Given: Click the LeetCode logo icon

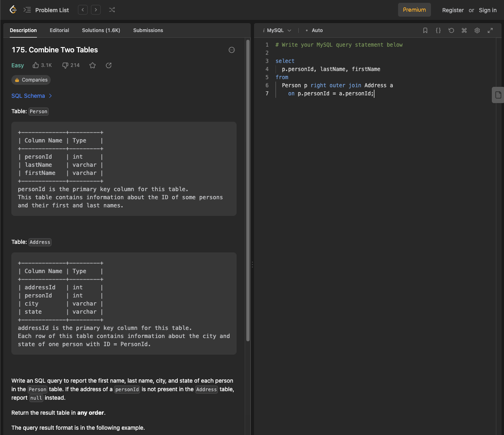Looking at the screenshot, I should click(x=13, y=10).
